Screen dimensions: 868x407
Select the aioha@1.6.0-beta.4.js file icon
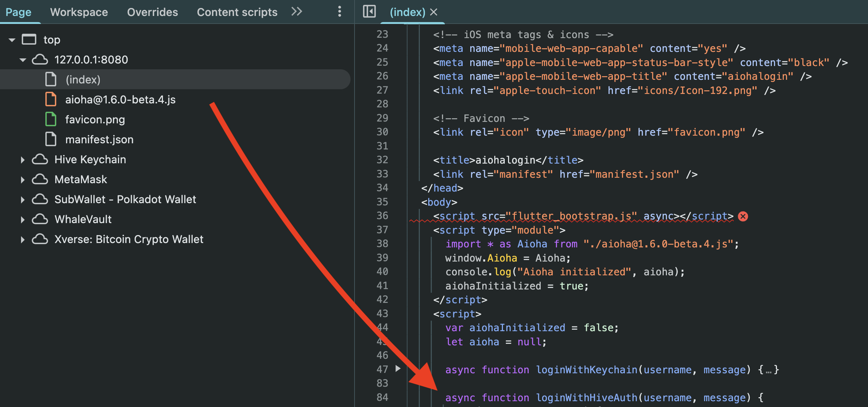[x=51, y=99]
